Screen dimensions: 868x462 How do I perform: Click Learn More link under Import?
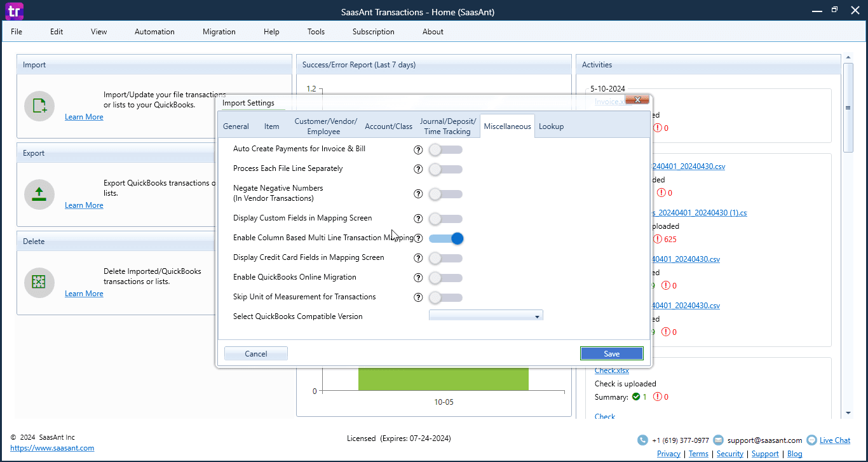[x=84, y=117]
